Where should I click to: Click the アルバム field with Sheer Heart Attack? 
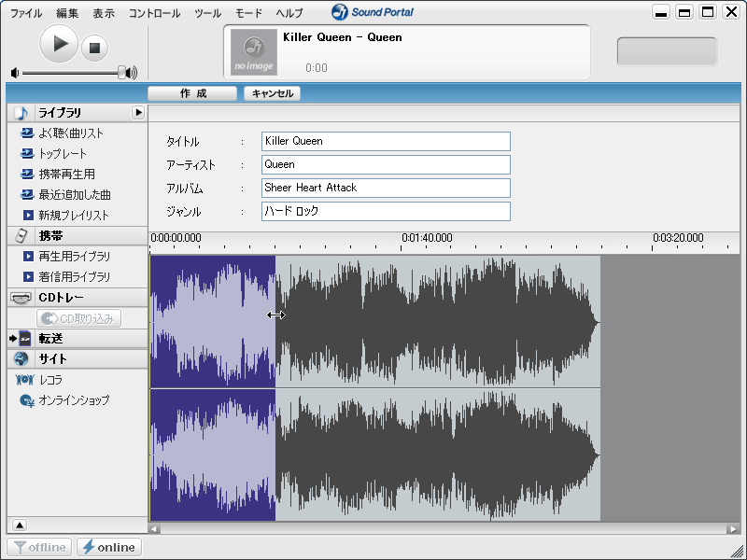[x=386, y=189]
